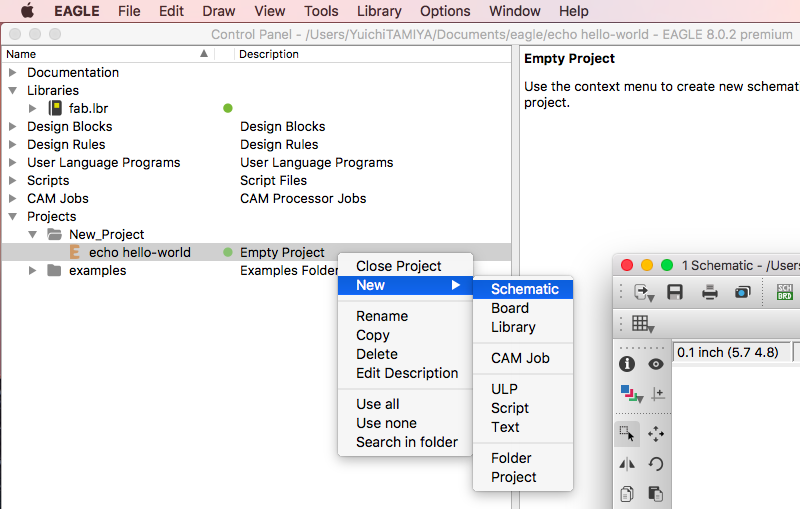
Task: Select the echo hello-world project row
Action: (256, 252)
